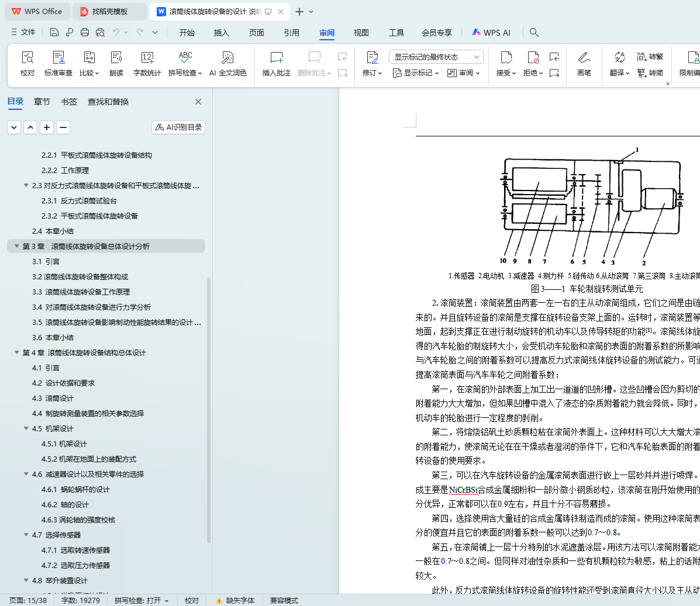Collapse the 4.7 选择传感器 node
Screen dimensions: 700x606
tap(26, 535)
